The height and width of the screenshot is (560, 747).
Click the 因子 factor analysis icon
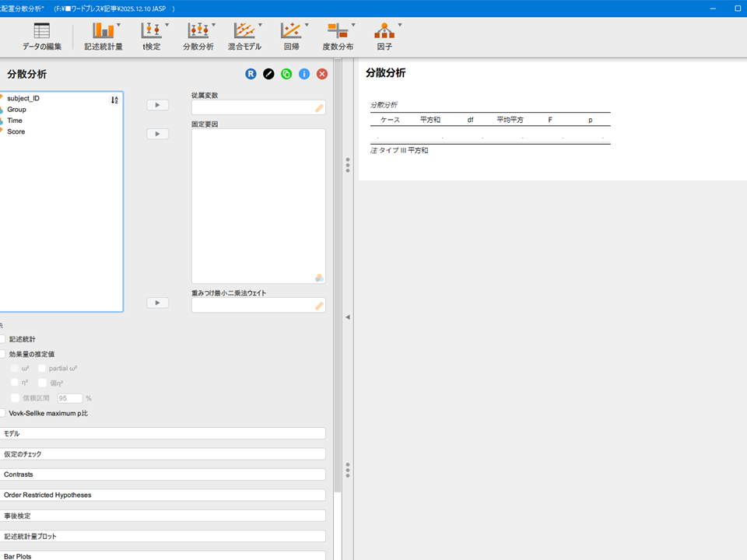pos(384,37)
